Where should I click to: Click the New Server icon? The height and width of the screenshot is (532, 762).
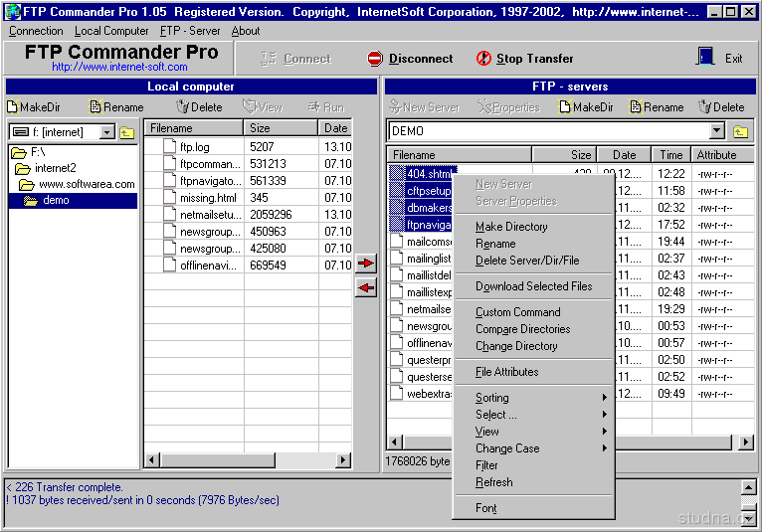point(396,106)
